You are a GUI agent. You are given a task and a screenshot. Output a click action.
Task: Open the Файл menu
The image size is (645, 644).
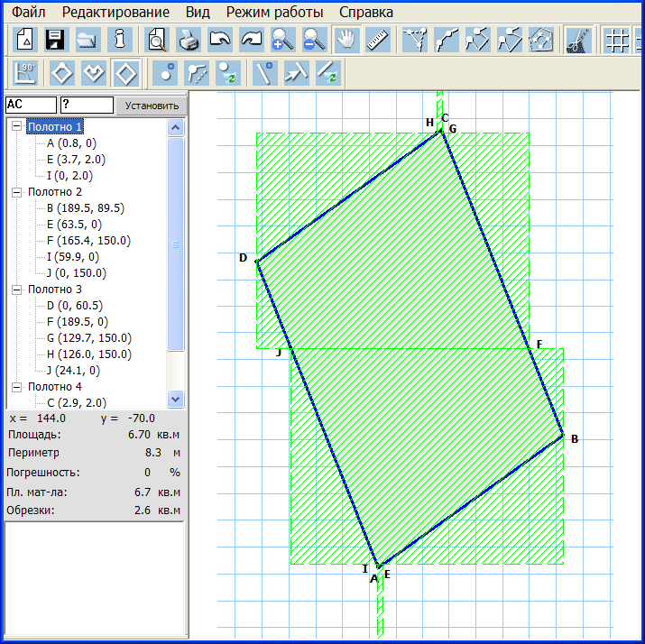tap(28, 13)
